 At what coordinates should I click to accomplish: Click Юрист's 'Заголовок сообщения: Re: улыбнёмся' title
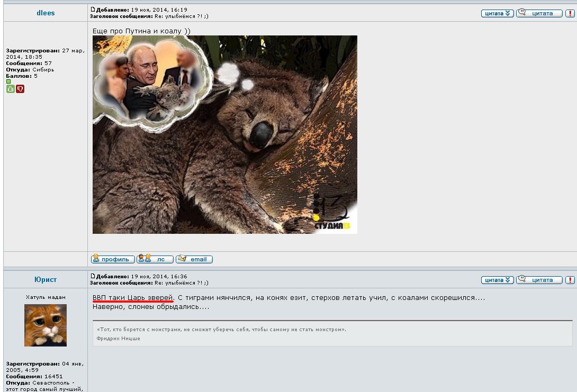[149, 283]
